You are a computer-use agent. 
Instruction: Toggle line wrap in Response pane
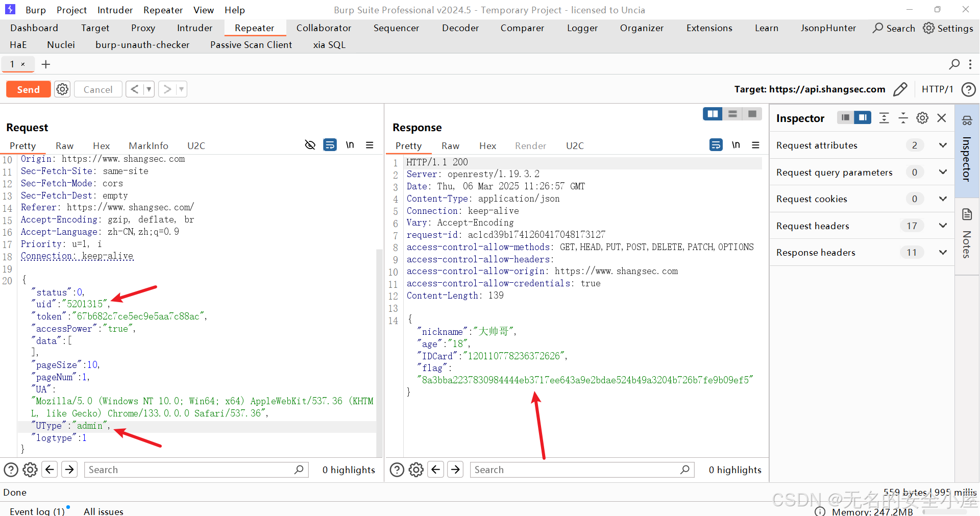point(716,145)
